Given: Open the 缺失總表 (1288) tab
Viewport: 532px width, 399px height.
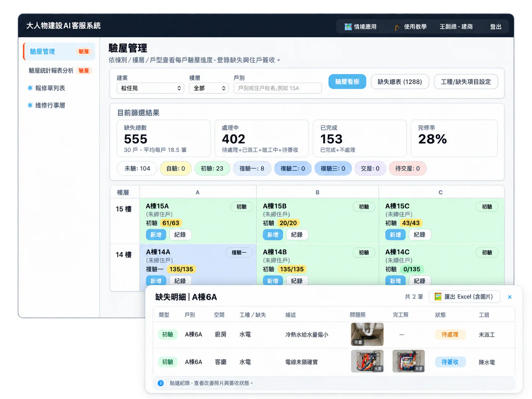Looking at the screenshot, I should (x=400, y=82).
